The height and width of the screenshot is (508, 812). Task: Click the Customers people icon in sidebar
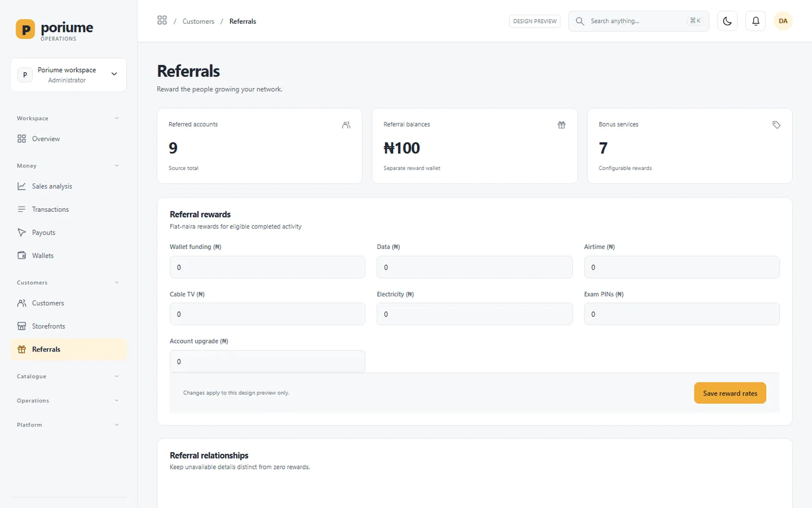[21, 303]
